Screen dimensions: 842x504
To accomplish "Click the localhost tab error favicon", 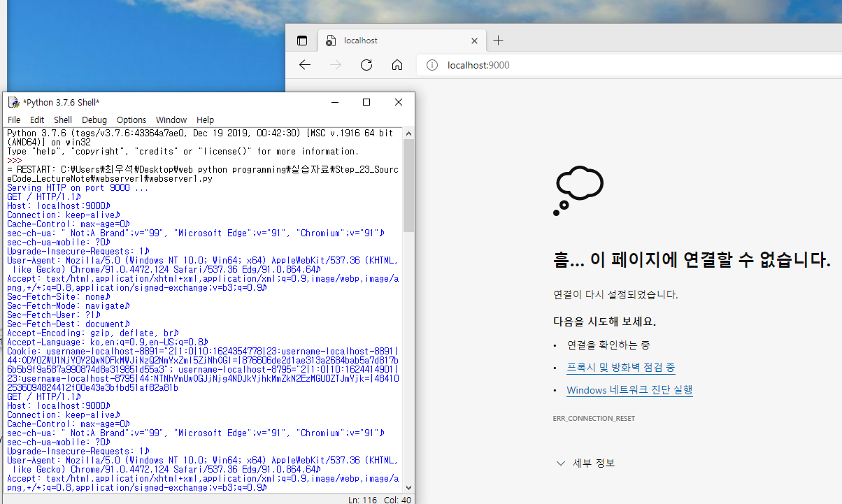I will coord(330,41).
